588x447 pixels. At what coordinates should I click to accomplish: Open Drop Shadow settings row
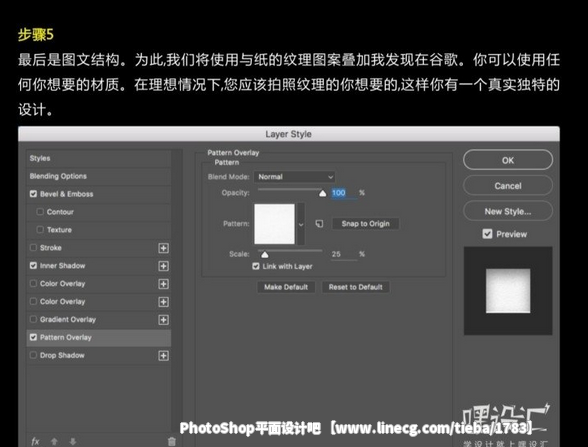(x=99, y=355)
